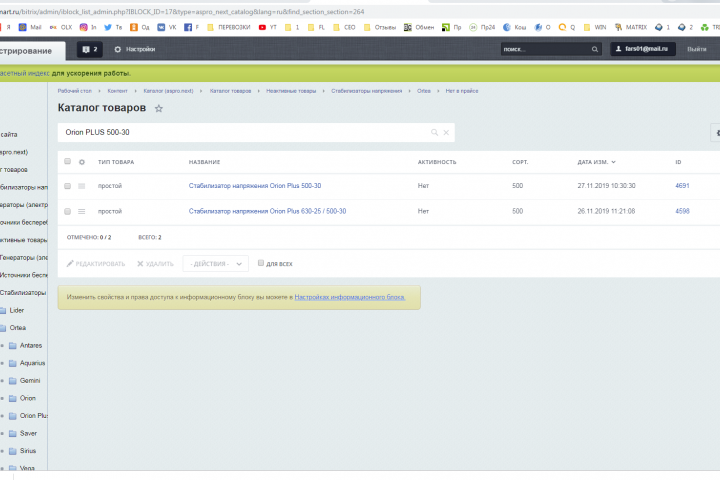Open item ID 4691 link
The image size is (720, 480).
682,186
